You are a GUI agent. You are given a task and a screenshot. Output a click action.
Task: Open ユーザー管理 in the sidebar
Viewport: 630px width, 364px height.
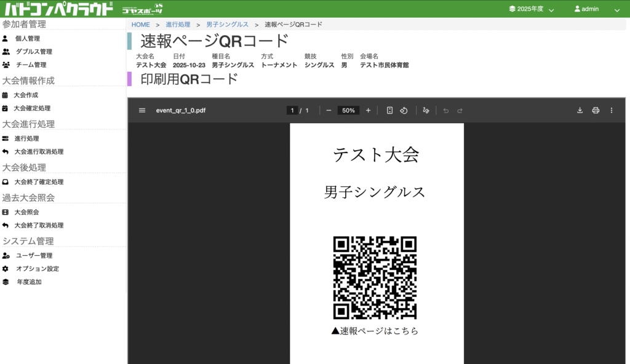(x=34, y=256)
